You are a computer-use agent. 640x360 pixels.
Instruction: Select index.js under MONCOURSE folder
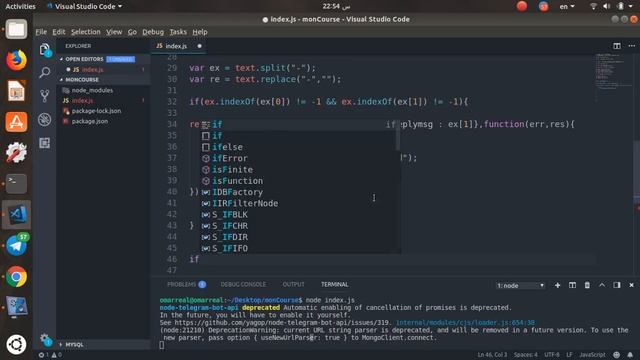[82, 100]
